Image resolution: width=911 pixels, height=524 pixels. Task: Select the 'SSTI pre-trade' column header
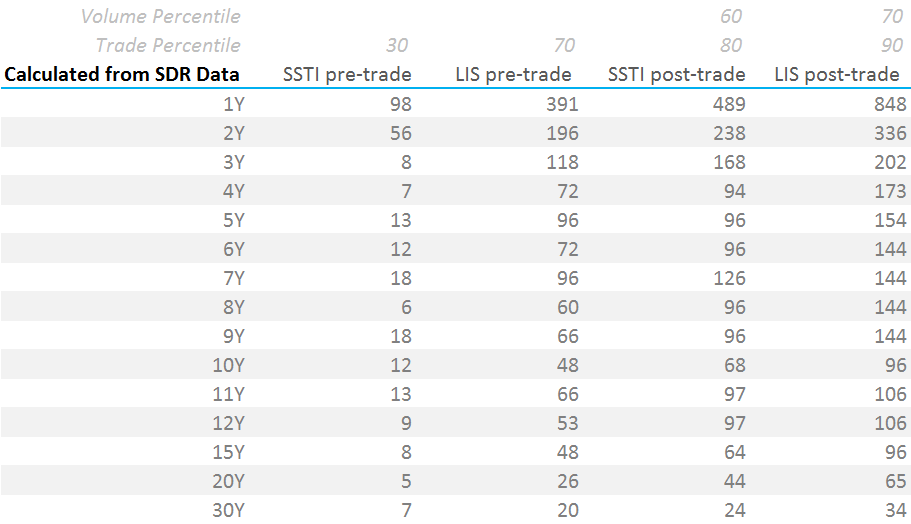(347, 74)
